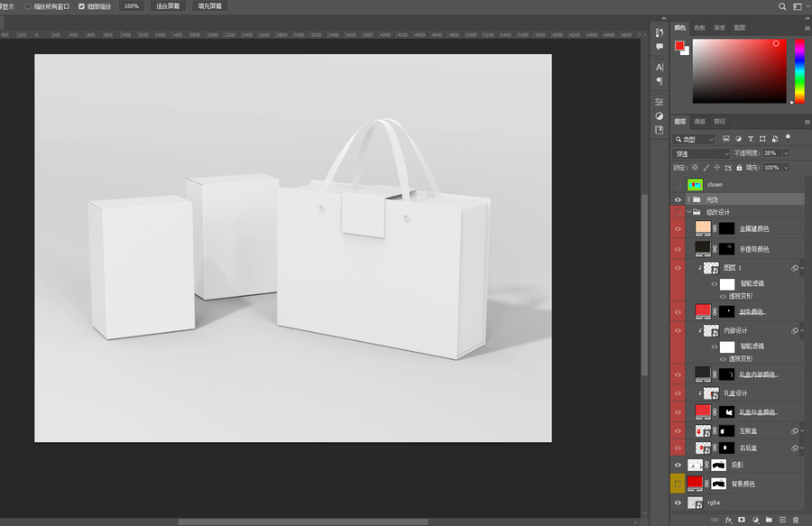Open the layer filter 类型 dropdown
812x526 pixels.
tap(694, 139)
